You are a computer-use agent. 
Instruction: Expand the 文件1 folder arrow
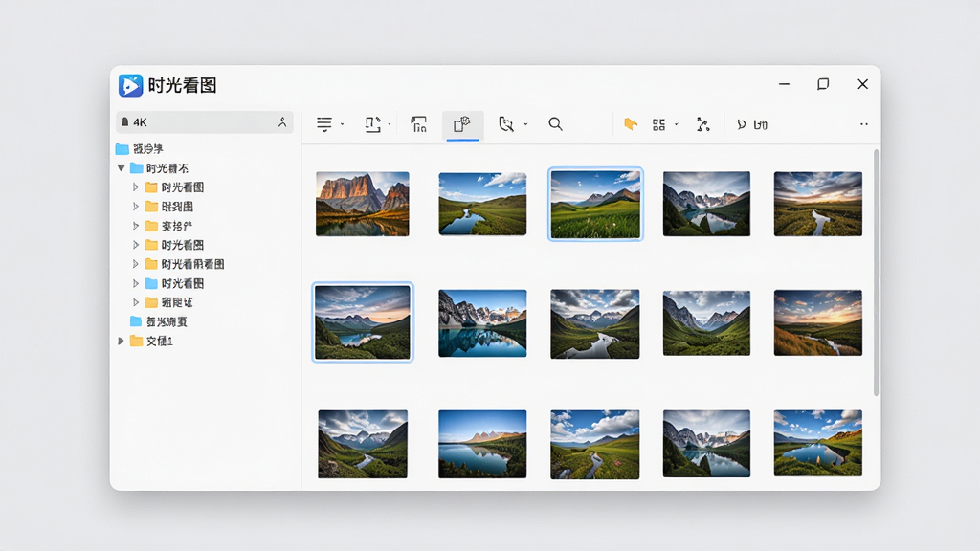pos(121,342)
